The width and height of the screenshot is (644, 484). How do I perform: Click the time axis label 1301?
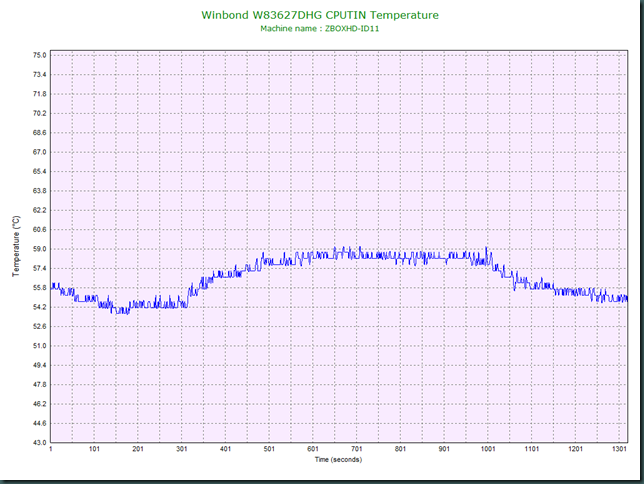coord(619,449)
